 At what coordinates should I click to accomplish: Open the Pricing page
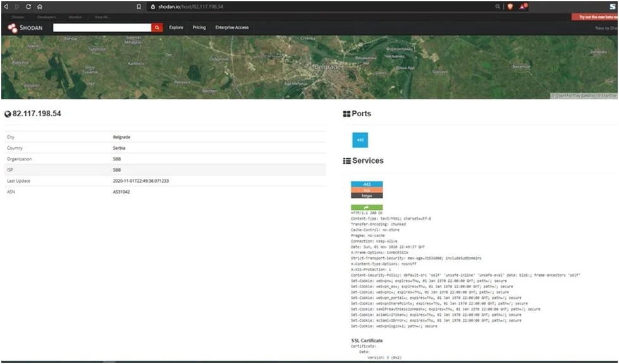click(x=199, y=28)
